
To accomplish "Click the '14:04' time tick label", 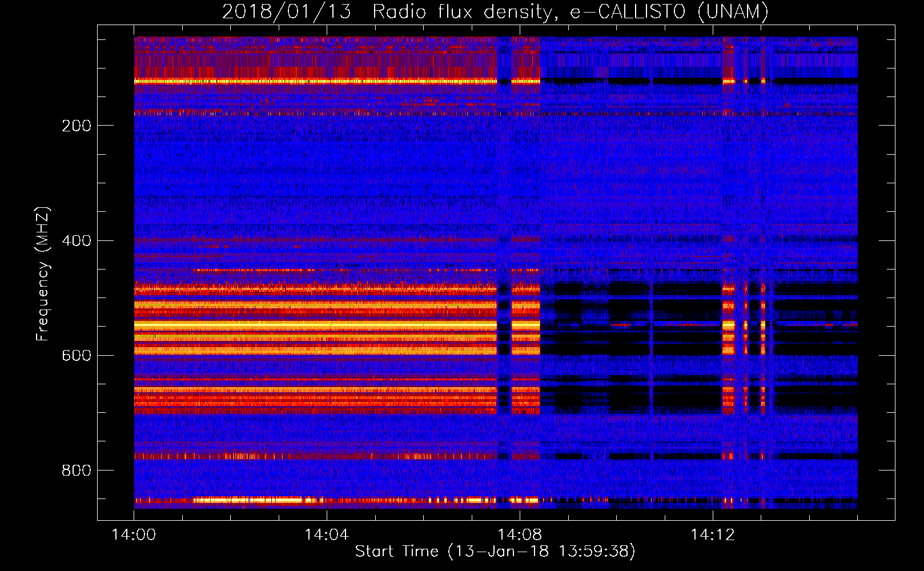I will 326,535.
